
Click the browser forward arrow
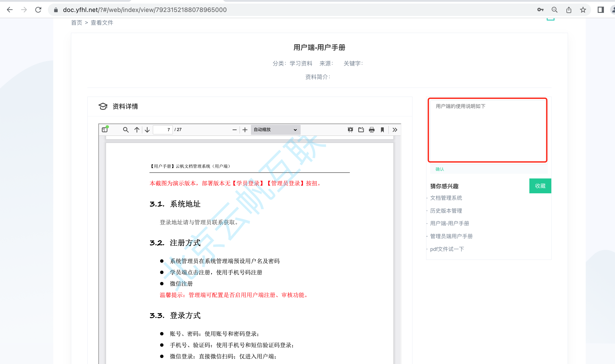(24, 10)
